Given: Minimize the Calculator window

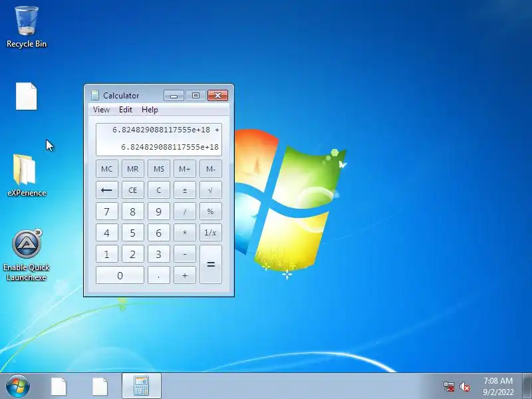Looking at the screenshot, I should point(174,96).
